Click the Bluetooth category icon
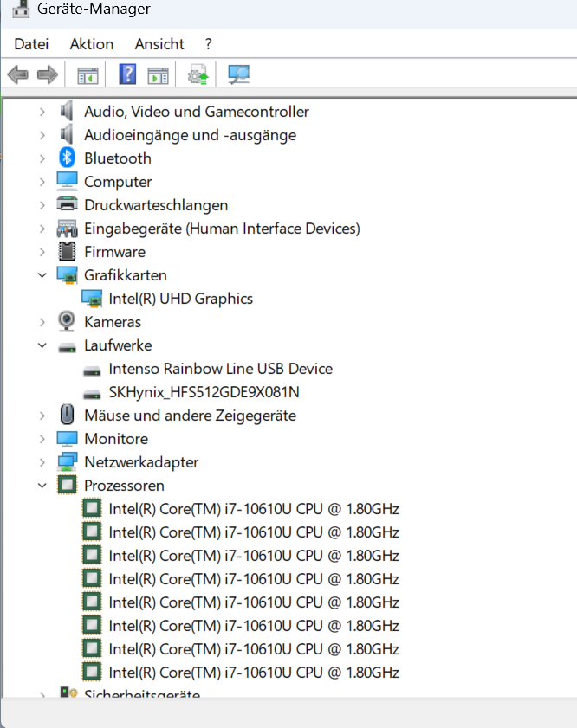Viewport: 577px width, 728px height. (x=67, y=158)
